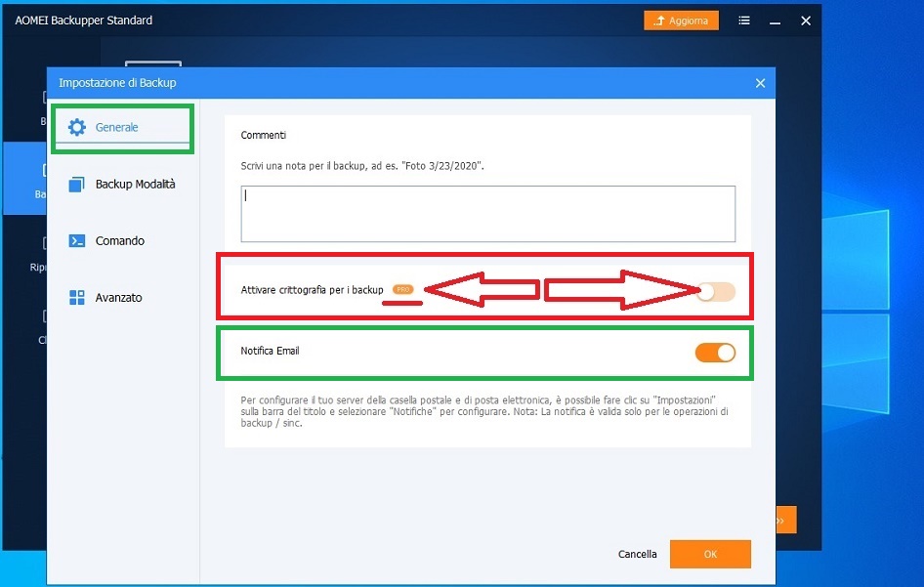
Task: Click the Impostazione di Backup title text
Action: click(117, 83)
